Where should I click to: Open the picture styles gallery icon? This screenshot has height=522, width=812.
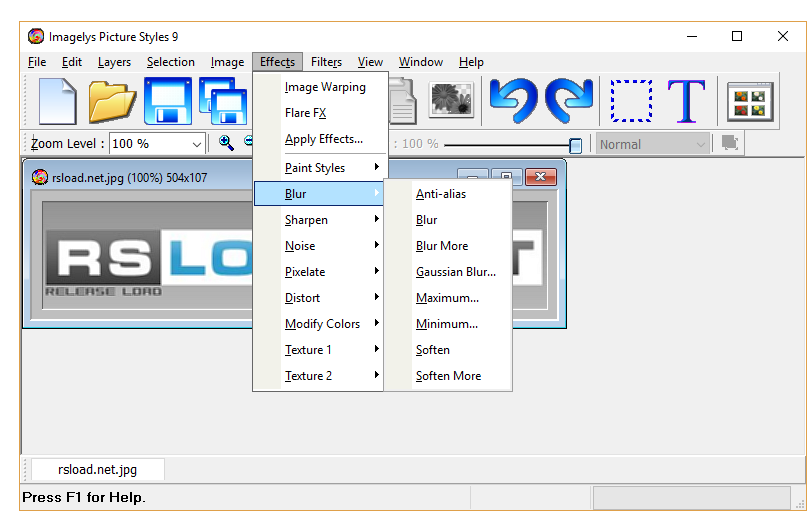tap(750, 102)
